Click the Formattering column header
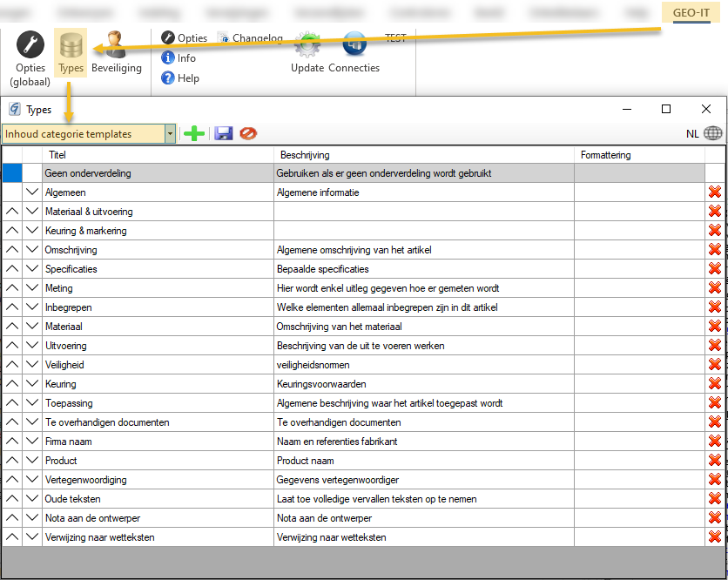Viewport: 728px width, 580px height. (x=640, y=155)
